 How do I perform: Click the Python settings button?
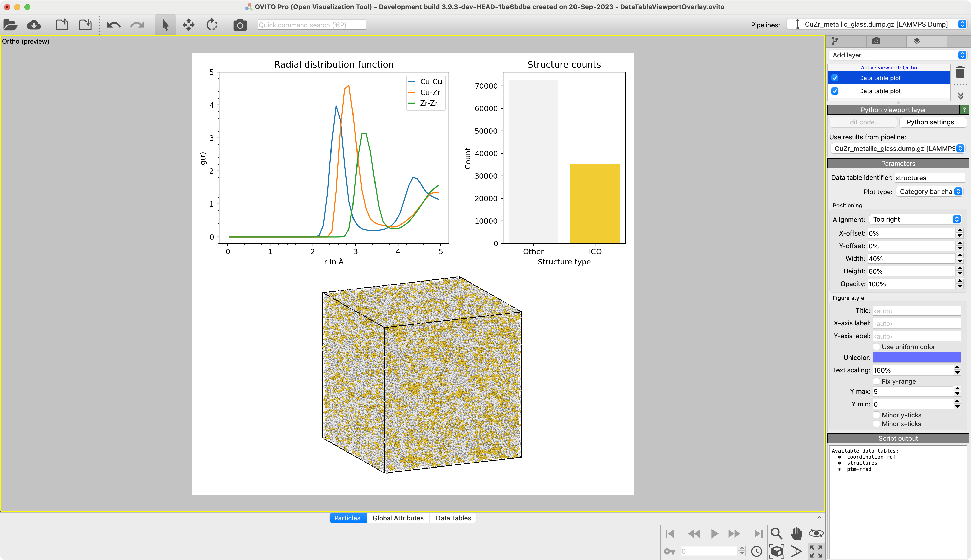pyautogui.click(x=933, y=122)
